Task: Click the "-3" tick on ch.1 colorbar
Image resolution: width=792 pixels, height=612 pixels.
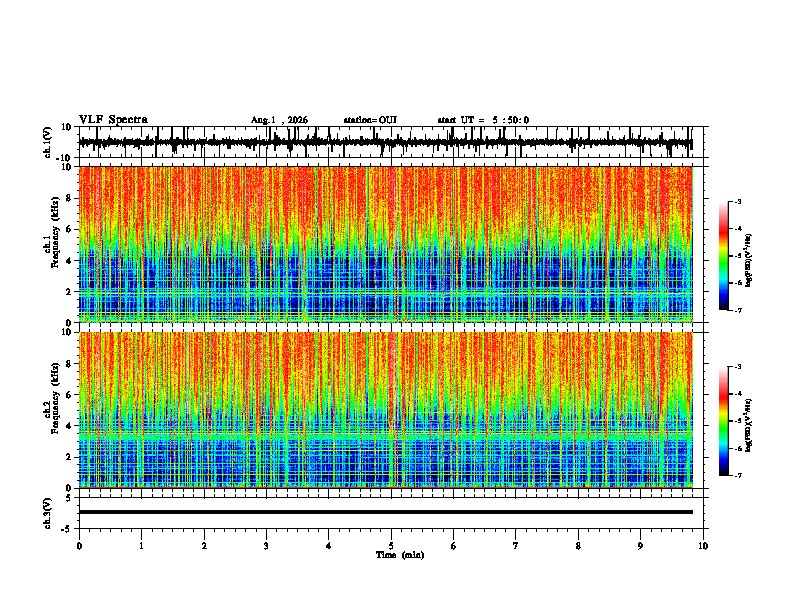Action: (737, 201)
